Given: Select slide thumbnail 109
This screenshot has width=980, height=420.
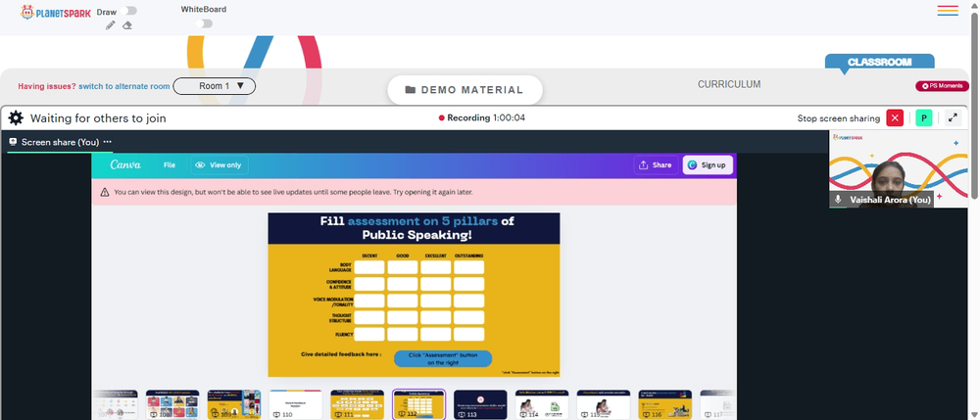Looking at the screenshot, I should click(x=234, y=404).
